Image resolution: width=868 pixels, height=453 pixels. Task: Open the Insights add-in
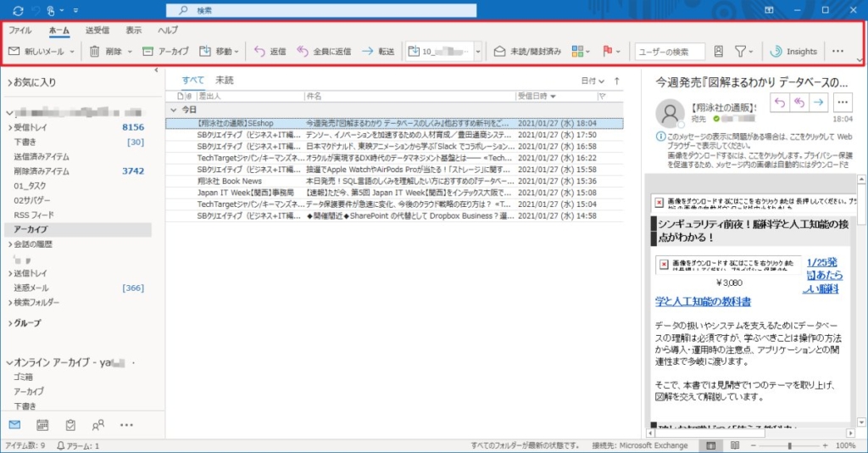[793, 52]
